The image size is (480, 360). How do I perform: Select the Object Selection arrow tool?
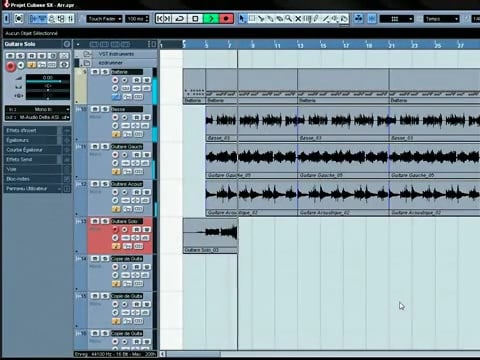pyautogui.click(x=242, y=19)
